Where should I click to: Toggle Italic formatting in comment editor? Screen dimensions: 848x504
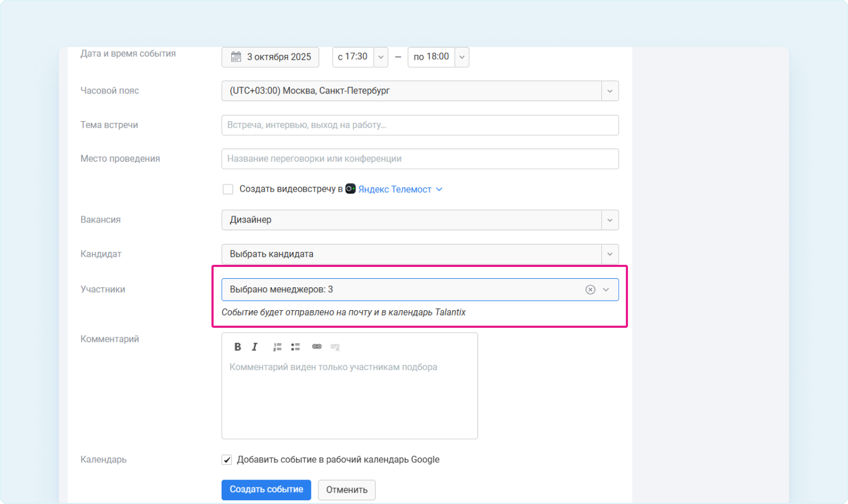point(255,347)
